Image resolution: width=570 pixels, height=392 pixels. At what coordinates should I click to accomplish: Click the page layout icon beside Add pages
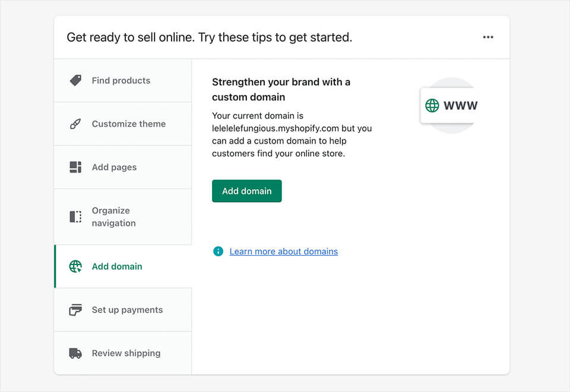75,167
